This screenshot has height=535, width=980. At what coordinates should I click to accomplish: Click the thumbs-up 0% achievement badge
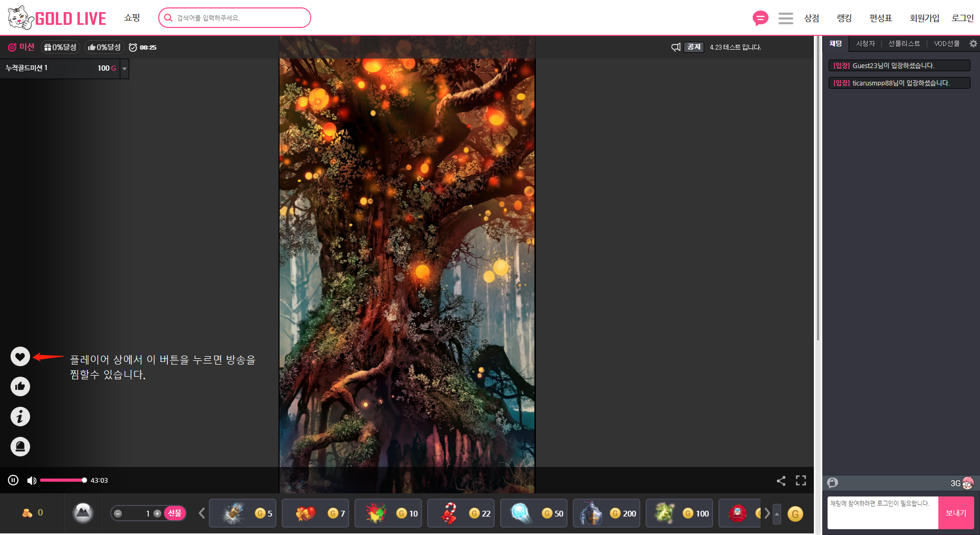point(104,47)
